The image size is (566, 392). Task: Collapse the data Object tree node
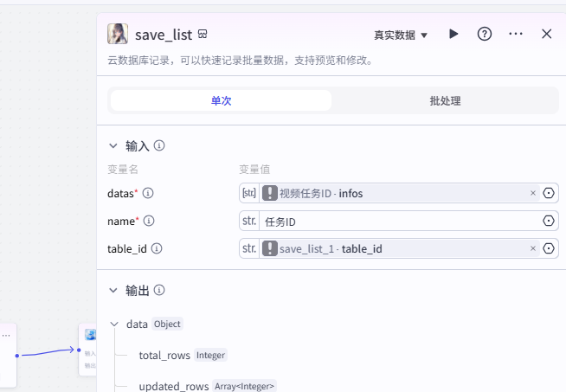pos(114,325)
